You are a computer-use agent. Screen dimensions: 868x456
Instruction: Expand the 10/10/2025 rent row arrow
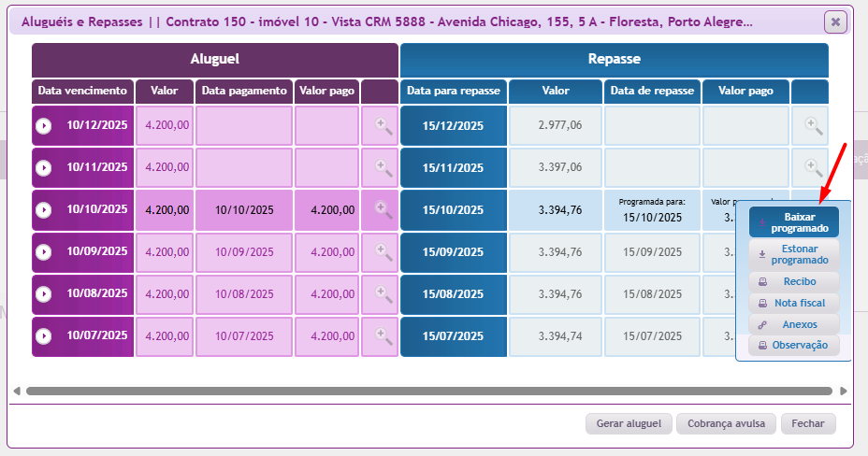point(44,210)
